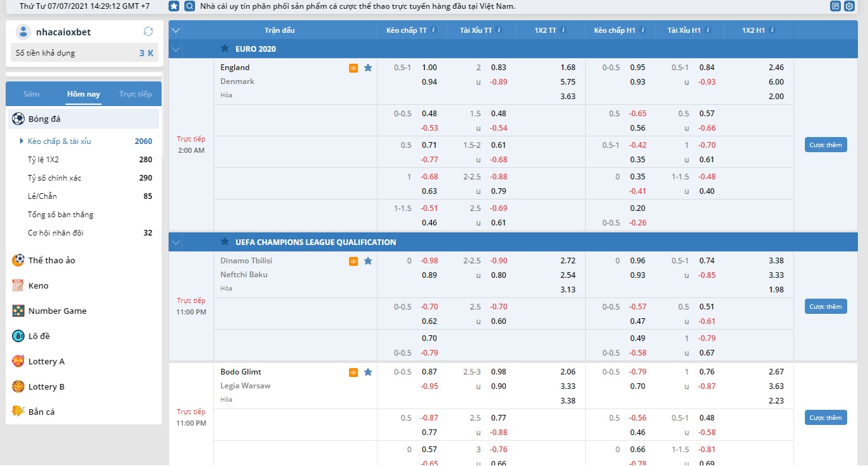Click the news list icon at top right

835,6
